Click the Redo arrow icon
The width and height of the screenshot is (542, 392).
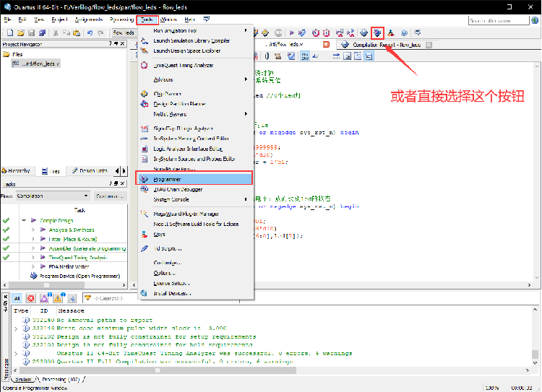100,32
